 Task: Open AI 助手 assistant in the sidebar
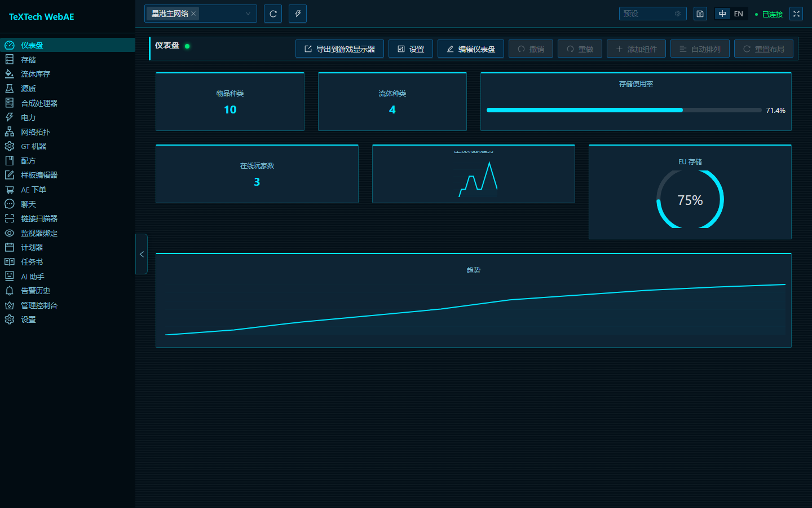68,277
